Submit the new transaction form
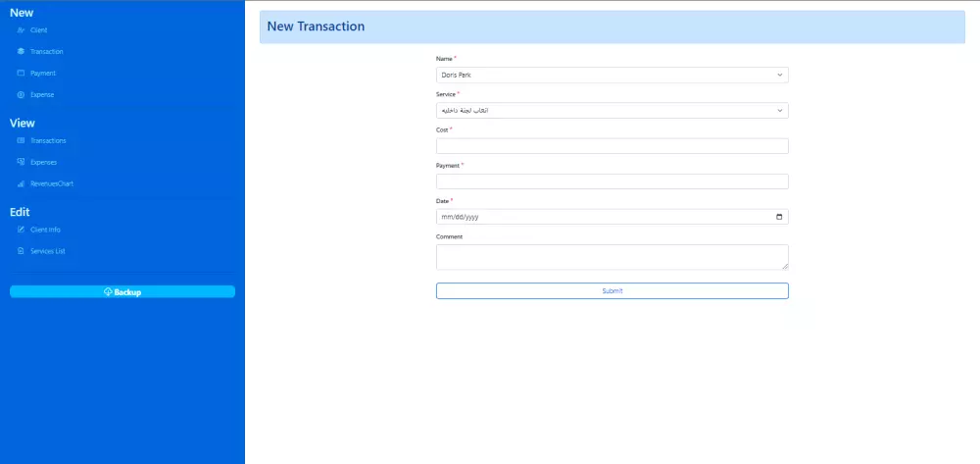980x464 pixels. (x=612, y=290)
